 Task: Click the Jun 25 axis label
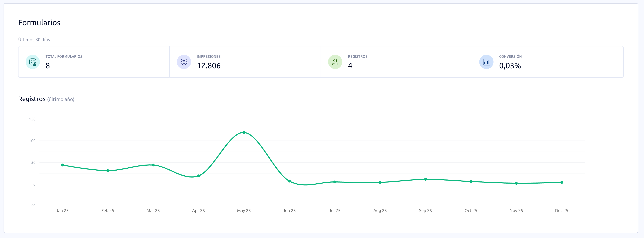click(289, 210)
